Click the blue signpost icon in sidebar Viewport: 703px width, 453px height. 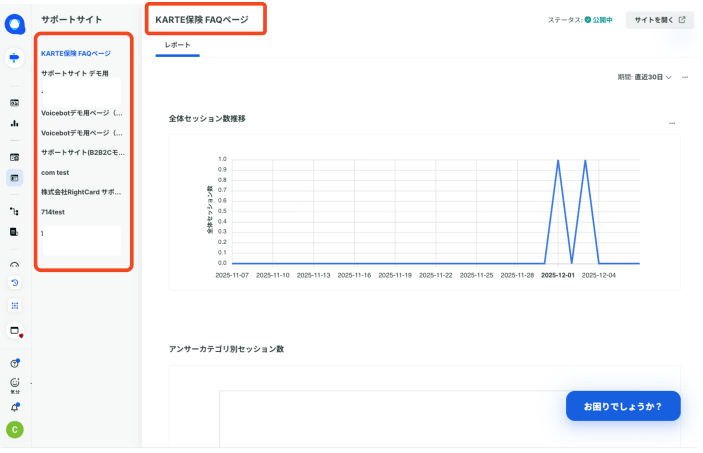coord(15,59)
